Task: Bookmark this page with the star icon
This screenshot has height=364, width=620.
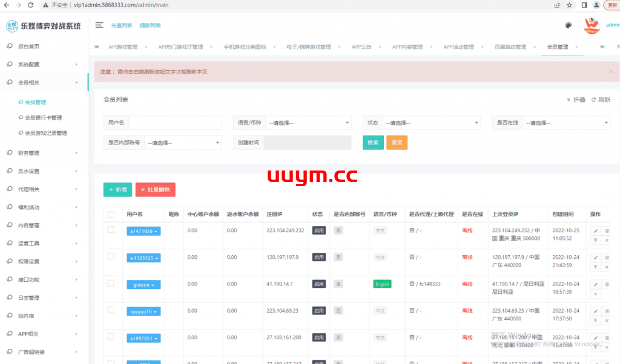Action: point(569,5)
